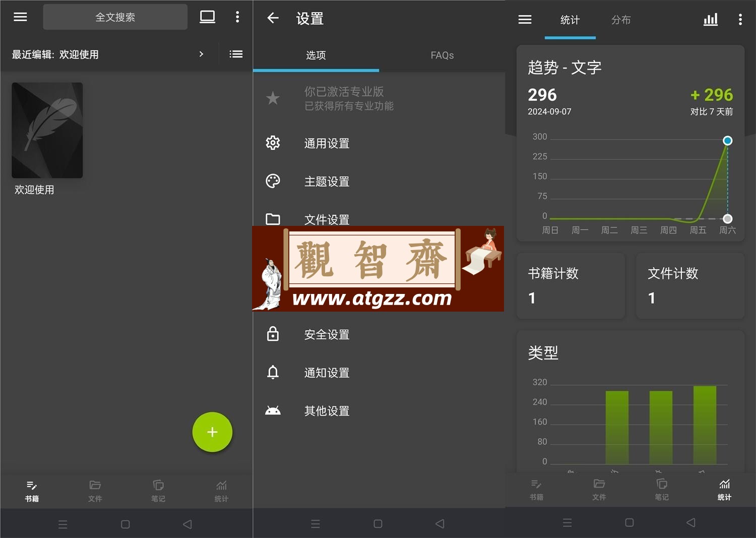Open overflow menu next to 全文搜索
This screenshot has height=538, width=756.
point(237,17)
